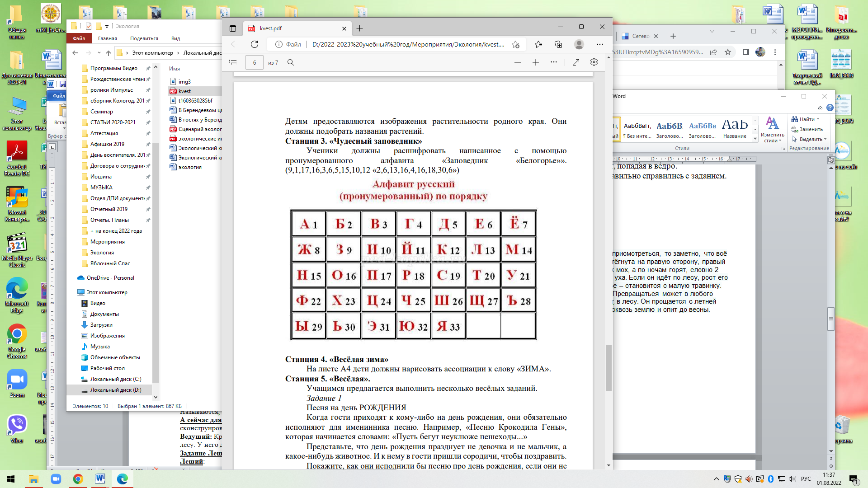This screenshot has width=868, height=488.
Task: Open Edge Favorites list icon
Action: point(538,44)
